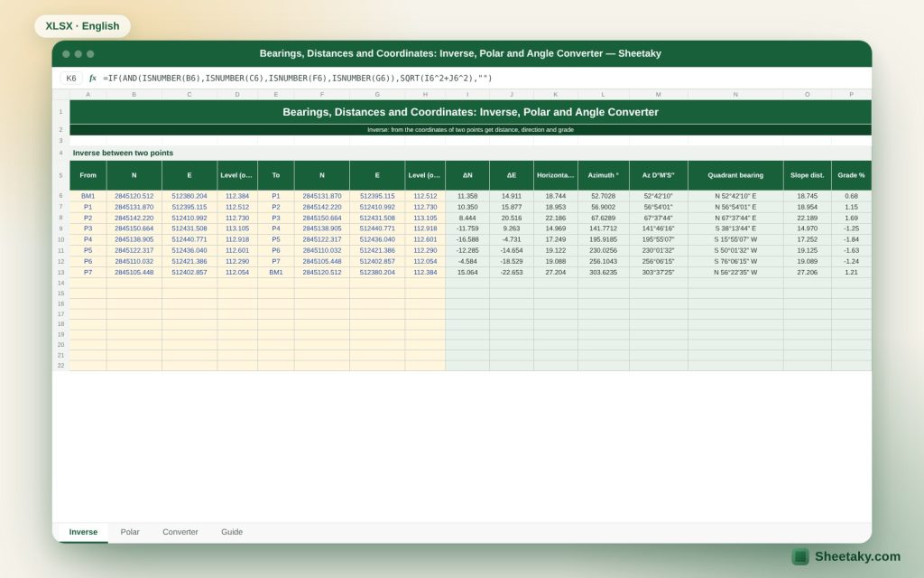Select the 'N 52°42'10" E' bearing cell

pos(735,196)
